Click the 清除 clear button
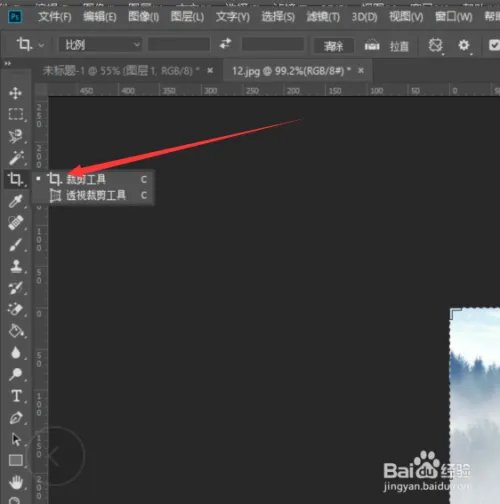 [333, 45]
